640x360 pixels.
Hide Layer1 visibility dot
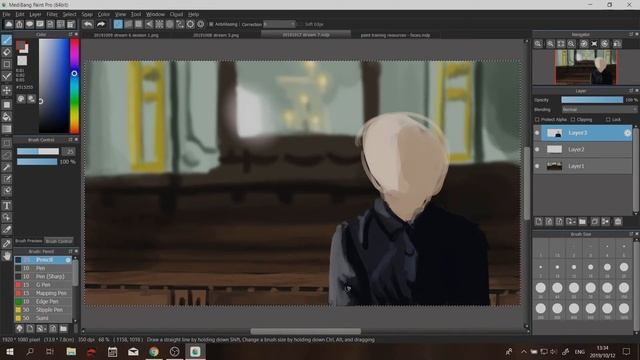[537, 166]
